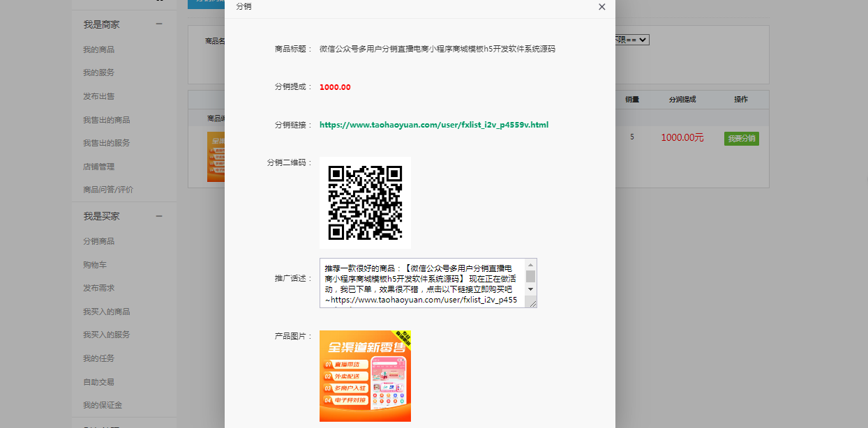
Task: Click the taohaoyuan distribution link
Action: [x=434, y=125]
